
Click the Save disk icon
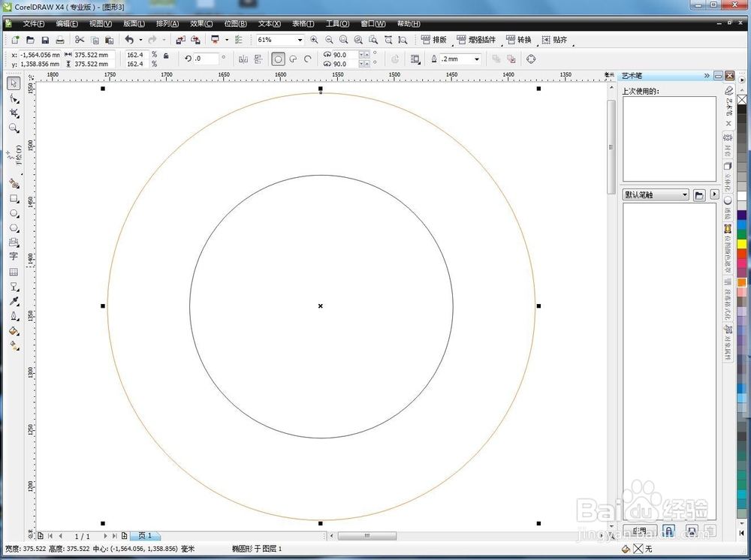(x=45, y=40)
